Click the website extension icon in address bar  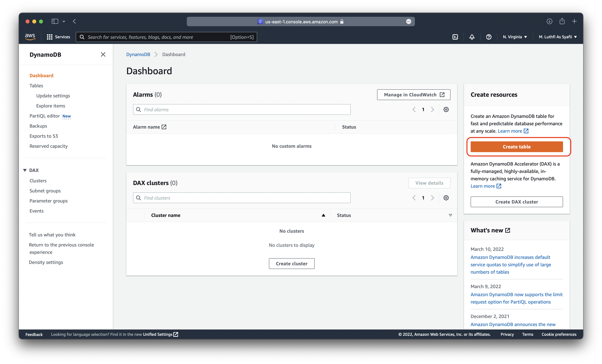coord(260,21)
